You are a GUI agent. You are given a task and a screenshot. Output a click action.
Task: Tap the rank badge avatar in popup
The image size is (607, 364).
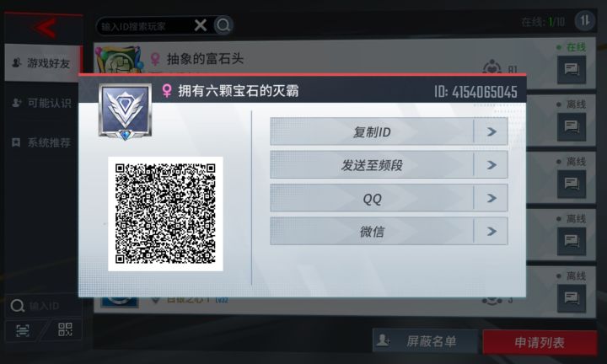point(125,112)
